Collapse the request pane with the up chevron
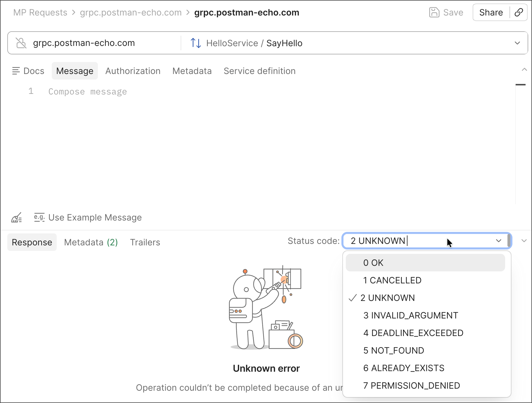 tap(524, 70)
